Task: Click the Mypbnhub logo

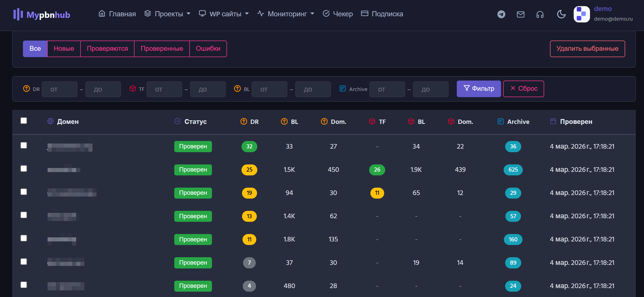Action: click(x=42, y=15)
